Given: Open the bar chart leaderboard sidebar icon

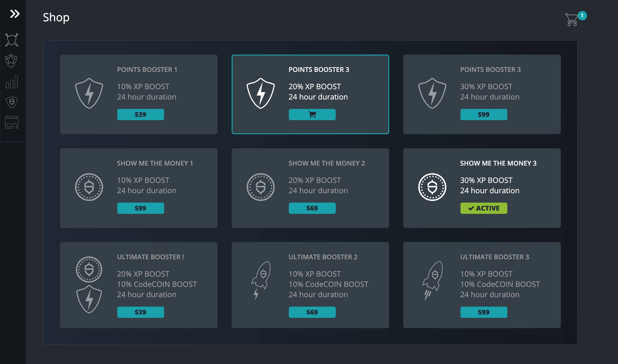Looking at the screenshot, I should 12,82.
